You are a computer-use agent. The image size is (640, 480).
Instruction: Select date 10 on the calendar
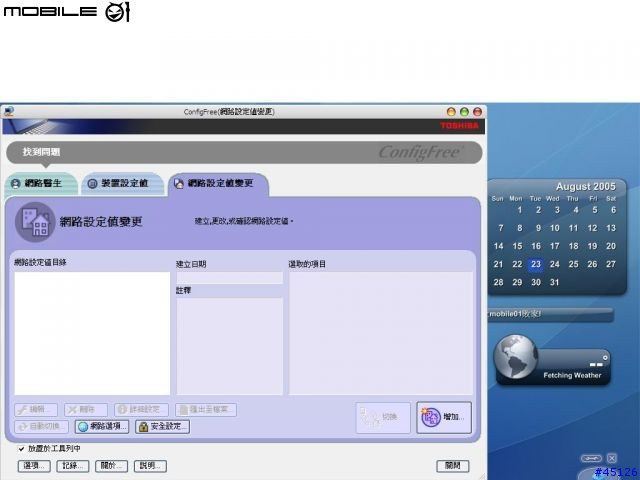coord(554,228)
